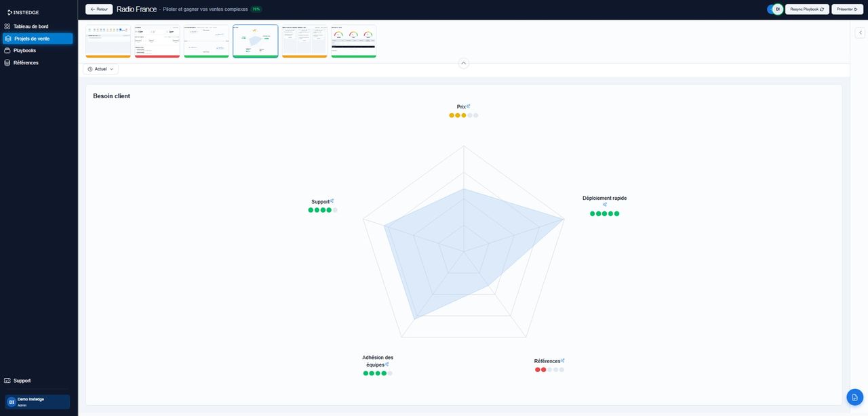Open Support in the sidebar bottom
The height and width of the screenshot is (416, 868).
pyautogui.click(x=22, y=381)
